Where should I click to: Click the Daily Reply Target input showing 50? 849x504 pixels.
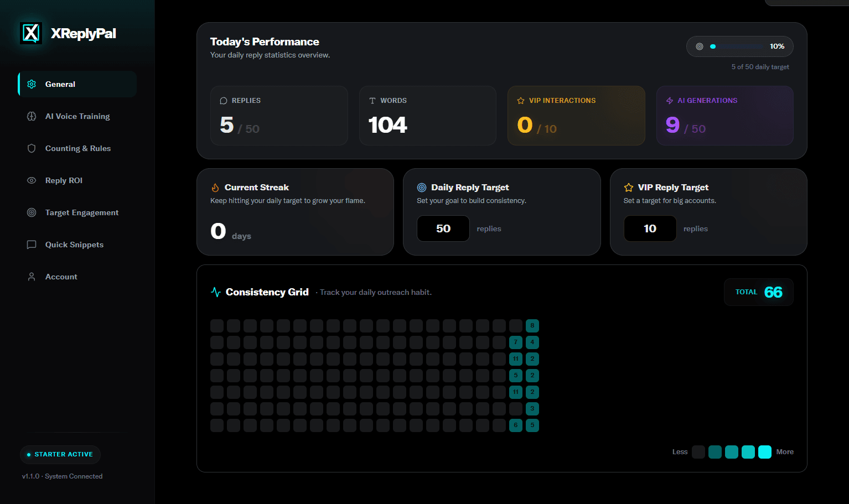(x=443, y=228)
